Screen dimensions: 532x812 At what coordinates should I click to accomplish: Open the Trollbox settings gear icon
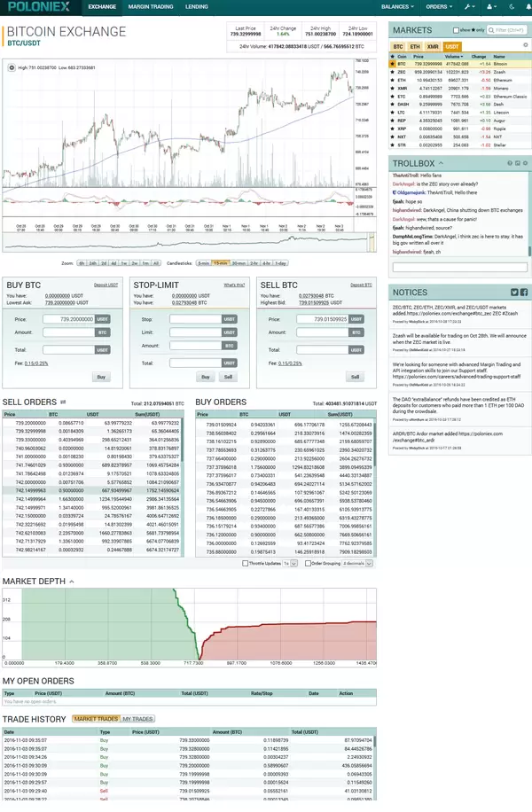pyautogui.click(x=525, y=163)
